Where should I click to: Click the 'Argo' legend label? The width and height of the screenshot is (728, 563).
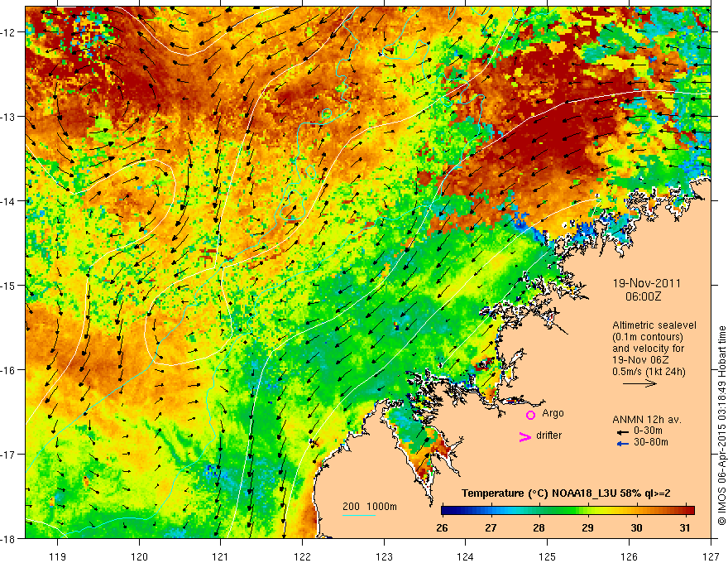tap(553, 413)
